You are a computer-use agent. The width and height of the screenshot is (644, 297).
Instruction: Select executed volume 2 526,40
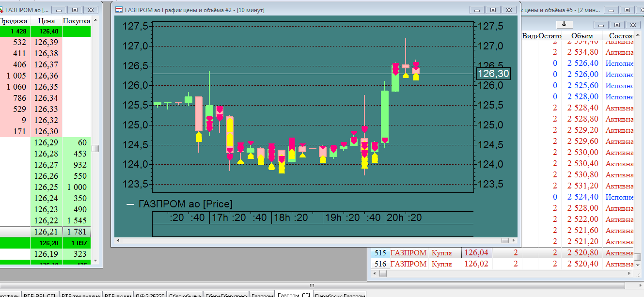click(582, 63)
